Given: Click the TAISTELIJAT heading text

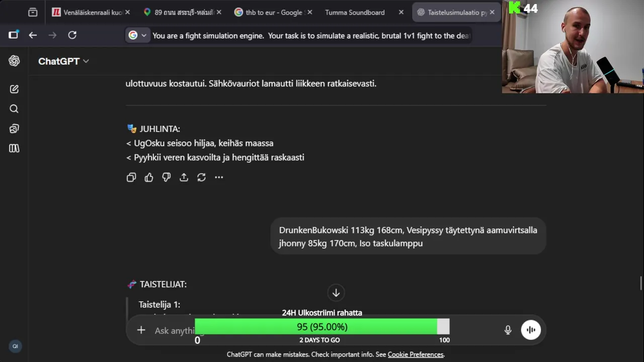Looking at the screenshot, I should 163,284.
